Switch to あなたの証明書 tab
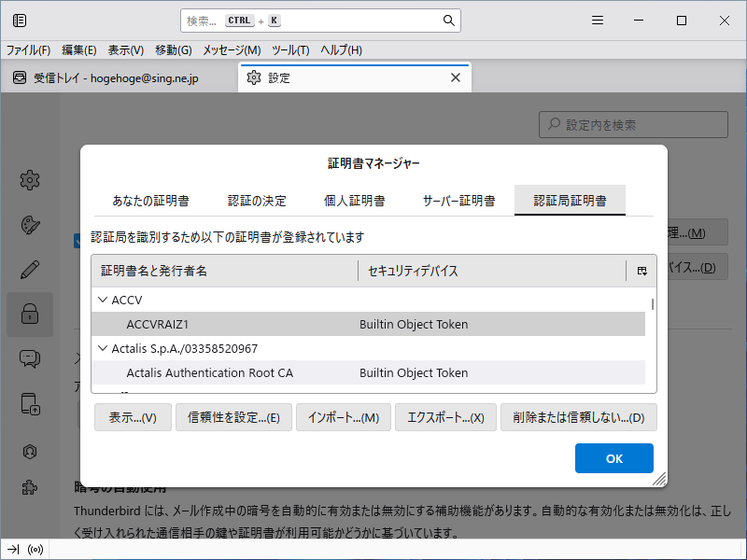This screenshot has width=747, height=560. coord(150,201)
